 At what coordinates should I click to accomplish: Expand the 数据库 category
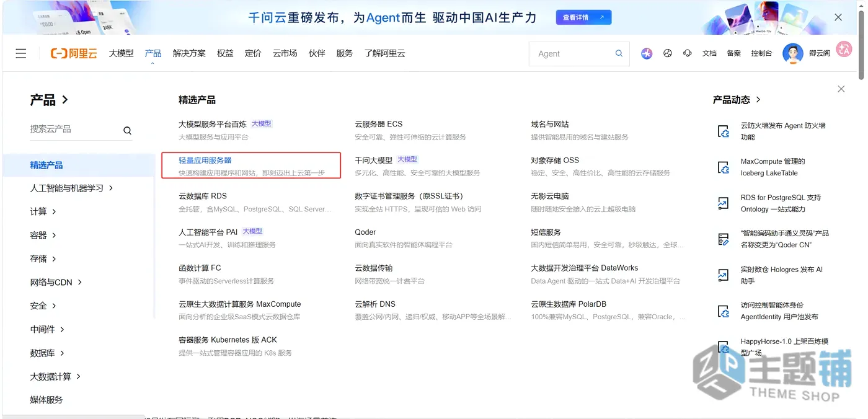tap(47, 353)
